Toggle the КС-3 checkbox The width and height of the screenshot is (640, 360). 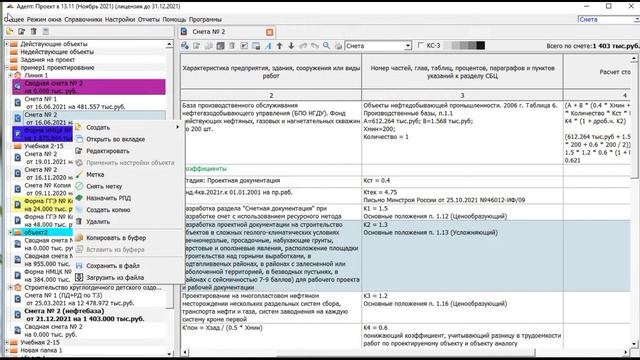(421, 45)
